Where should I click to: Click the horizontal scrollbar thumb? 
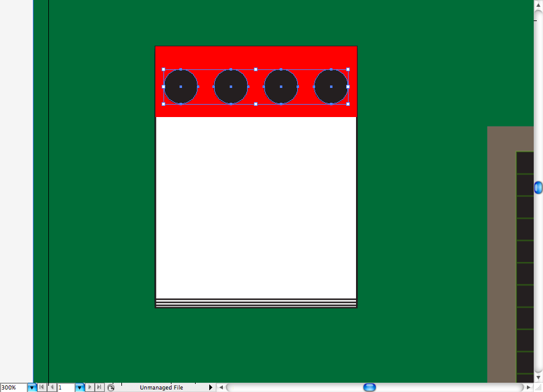click(x=370, y=387)
